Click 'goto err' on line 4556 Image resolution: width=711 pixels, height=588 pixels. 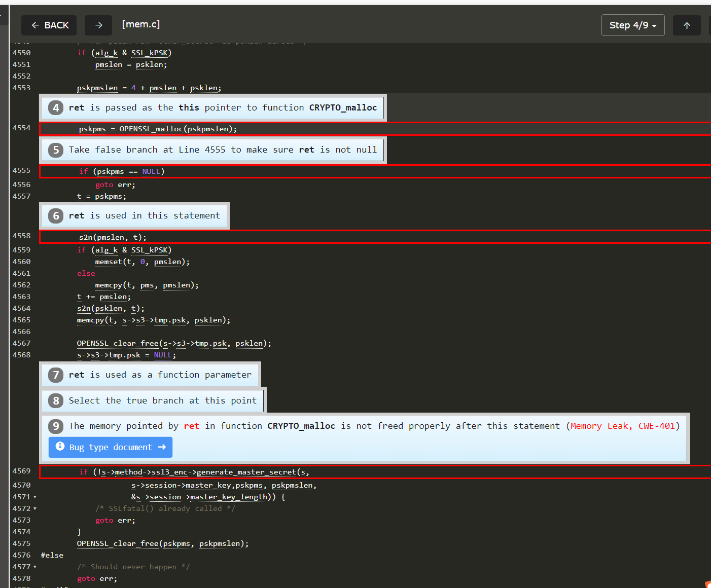[115, 185]
